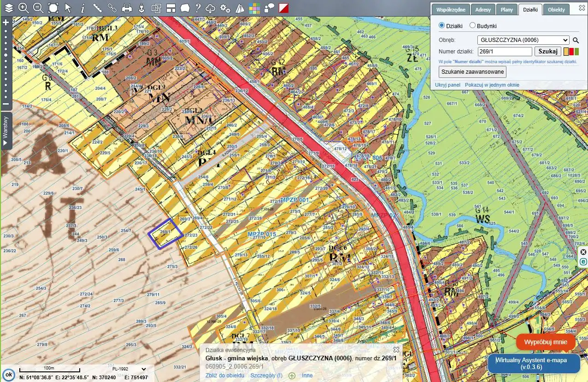Open the help question mark icon

pos(198,8)
